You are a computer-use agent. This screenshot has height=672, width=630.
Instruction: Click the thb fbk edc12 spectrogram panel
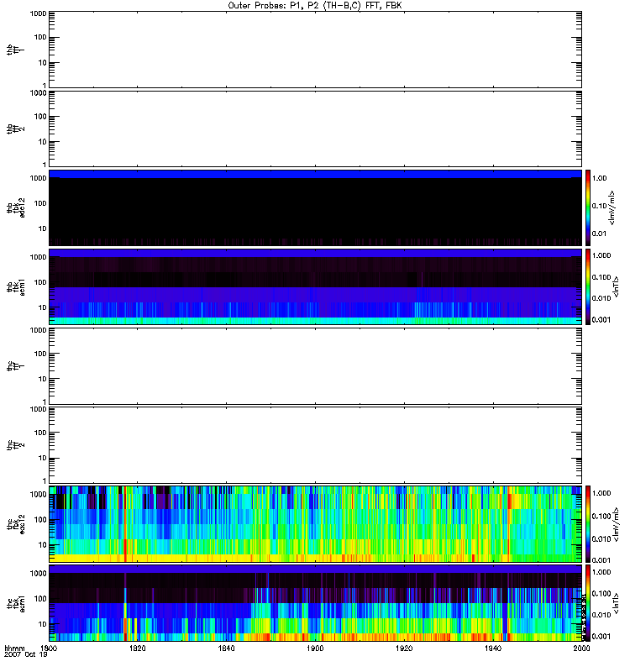pos(315,207)
